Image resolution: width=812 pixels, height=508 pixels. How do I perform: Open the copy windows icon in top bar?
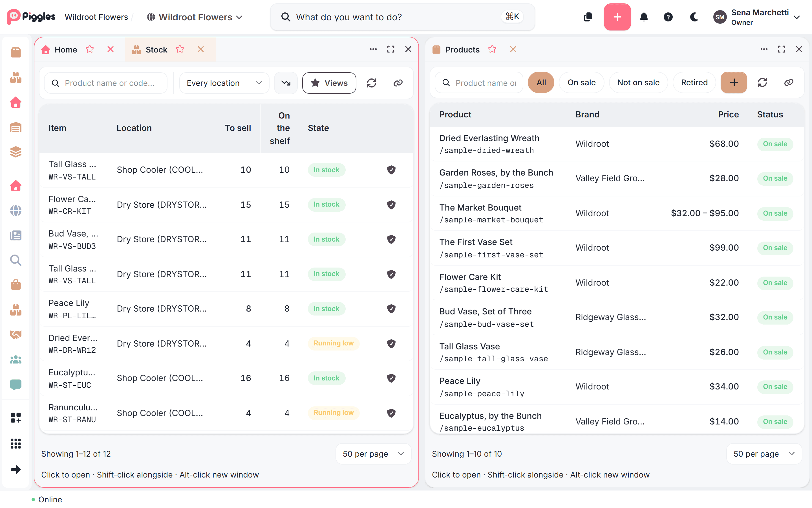pyautogui.click(x=588, y=17)
